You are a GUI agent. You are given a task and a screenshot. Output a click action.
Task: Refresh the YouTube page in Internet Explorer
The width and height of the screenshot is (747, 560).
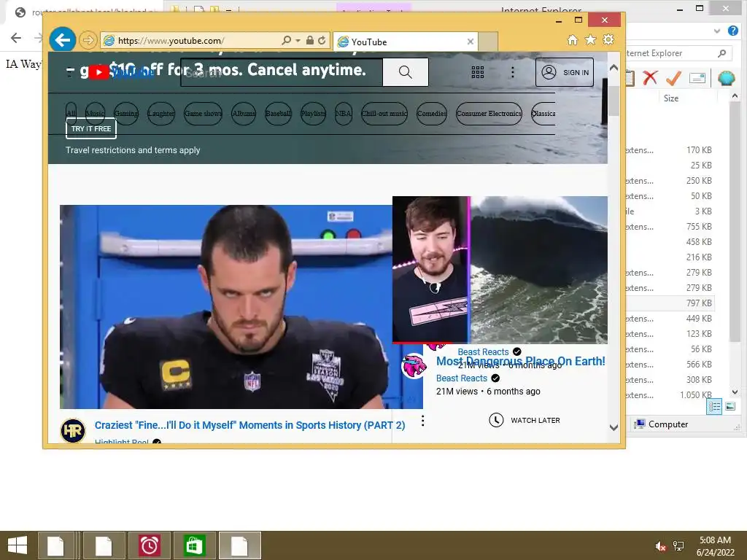pyautogui.click(x=322, y=41)
